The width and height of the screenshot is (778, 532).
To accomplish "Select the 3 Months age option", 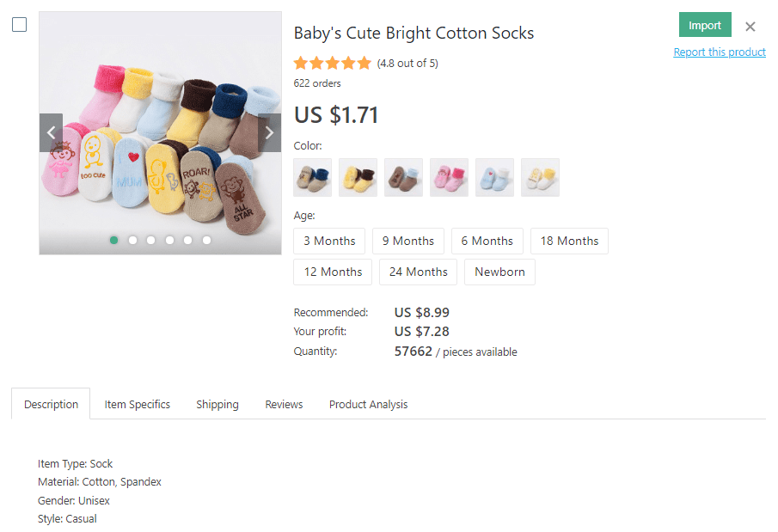I will point(329,242).
